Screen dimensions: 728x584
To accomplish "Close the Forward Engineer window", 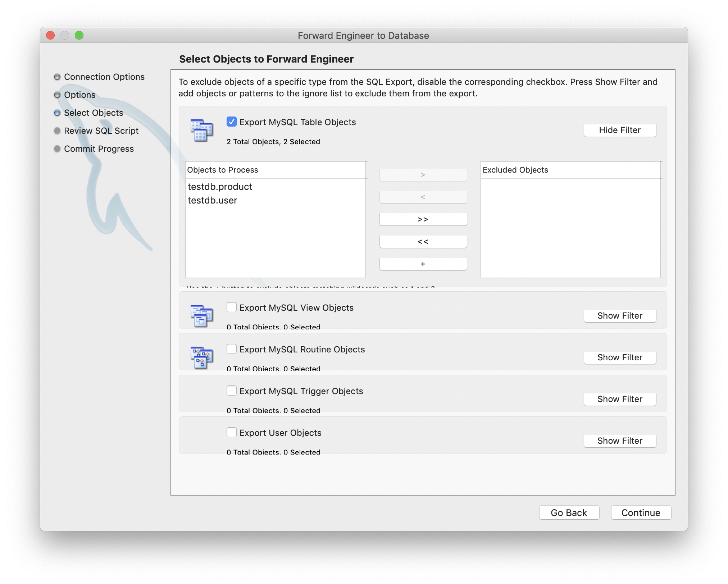I will point(50,35).
